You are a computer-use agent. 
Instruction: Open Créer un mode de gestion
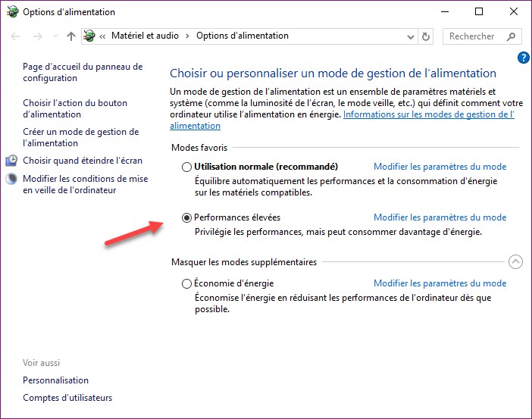click(81, 137)
